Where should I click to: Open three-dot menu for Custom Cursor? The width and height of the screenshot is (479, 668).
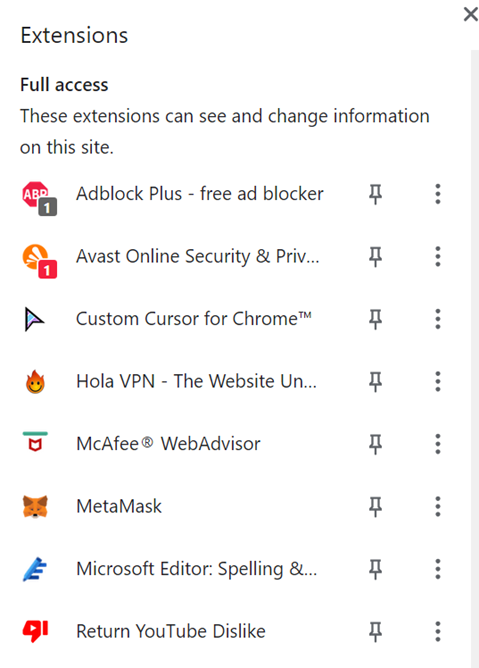[x=438, y=319]
